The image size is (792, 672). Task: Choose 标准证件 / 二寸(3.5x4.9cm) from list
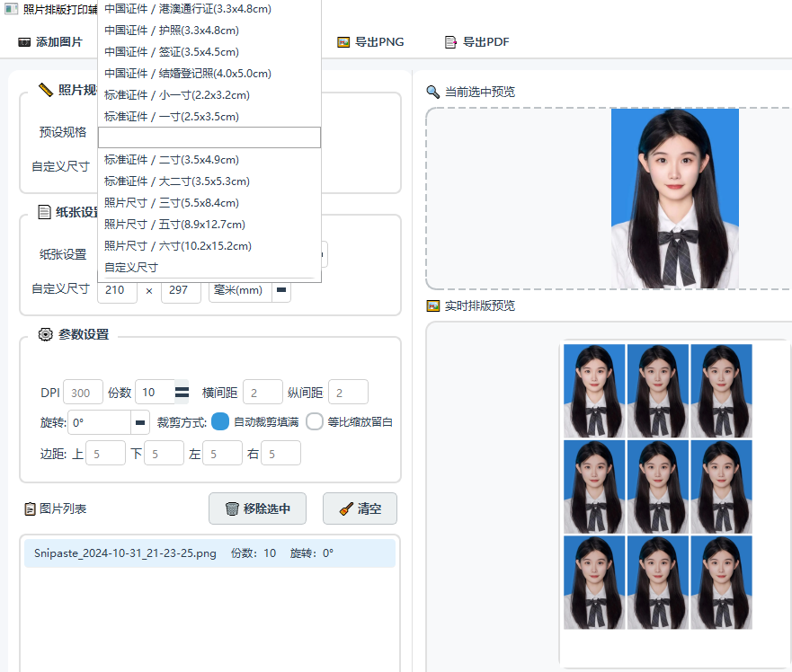coord(172,160)
